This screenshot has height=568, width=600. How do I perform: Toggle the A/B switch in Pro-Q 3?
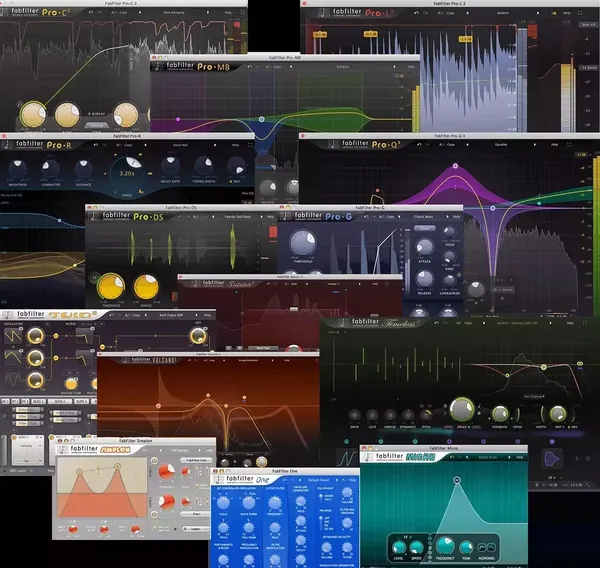click(442, 145)
